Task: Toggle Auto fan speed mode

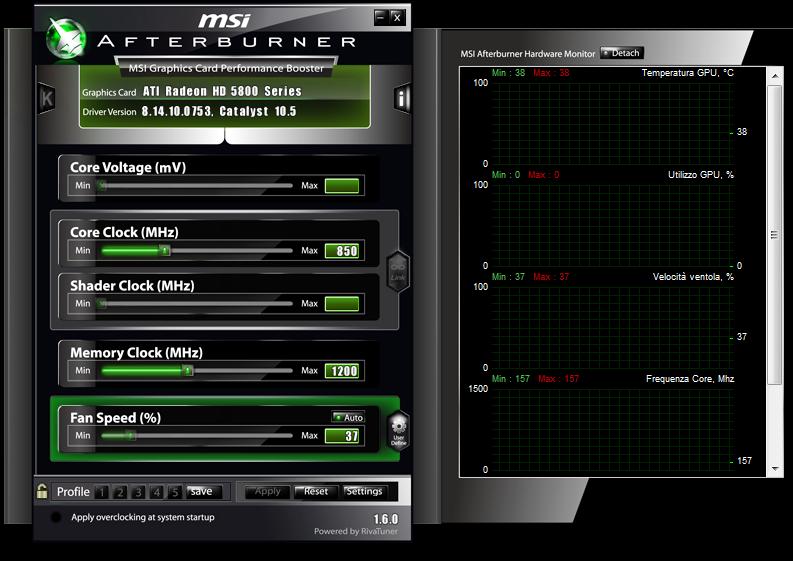Action: (x=348, y=417)
